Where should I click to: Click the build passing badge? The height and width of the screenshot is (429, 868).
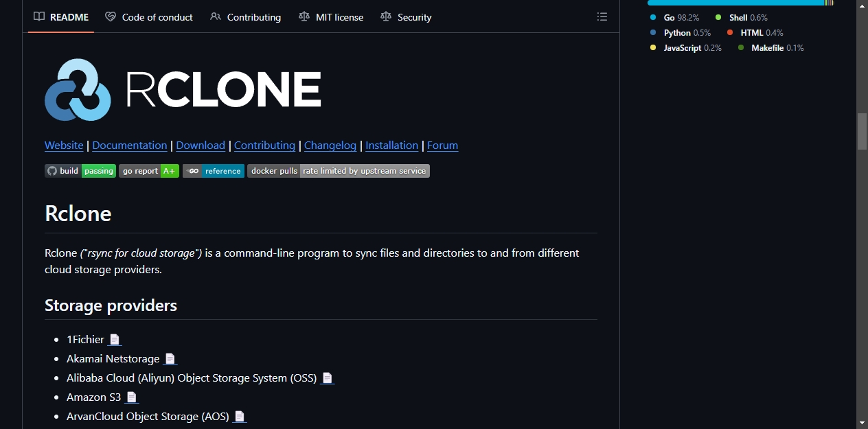click(x=80, y=171)
